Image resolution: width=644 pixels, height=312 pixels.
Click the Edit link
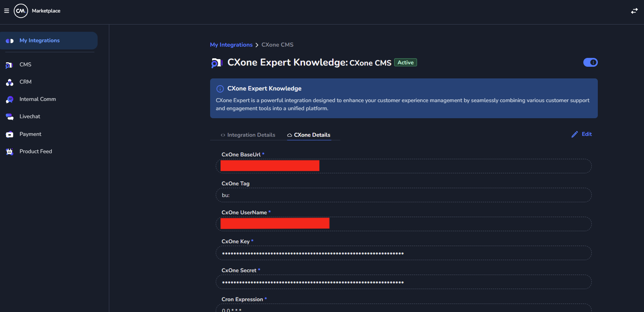click(x=587, y=134)
